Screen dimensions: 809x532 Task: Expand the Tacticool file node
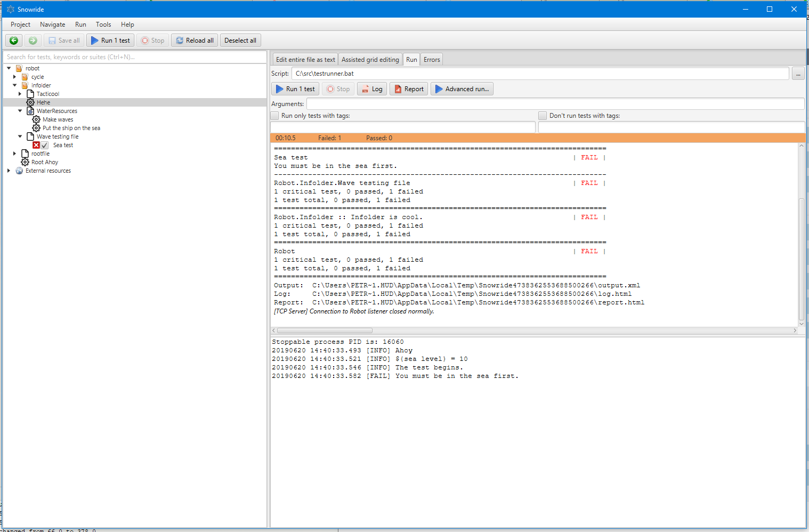click(20, 94)
